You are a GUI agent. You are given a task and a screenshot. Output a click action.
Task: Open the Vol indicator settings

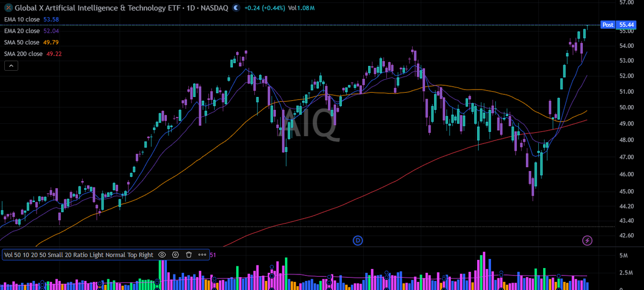click(x=175, y=255)
